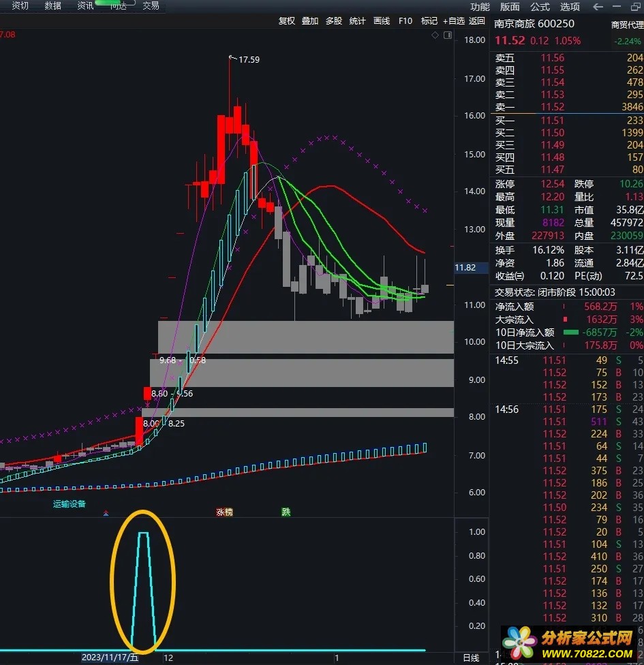Image resolution: width=644 pixels, height=665 pixels.
Task: Click the 商贸代理 sector label
Action: tap(627, 25)
